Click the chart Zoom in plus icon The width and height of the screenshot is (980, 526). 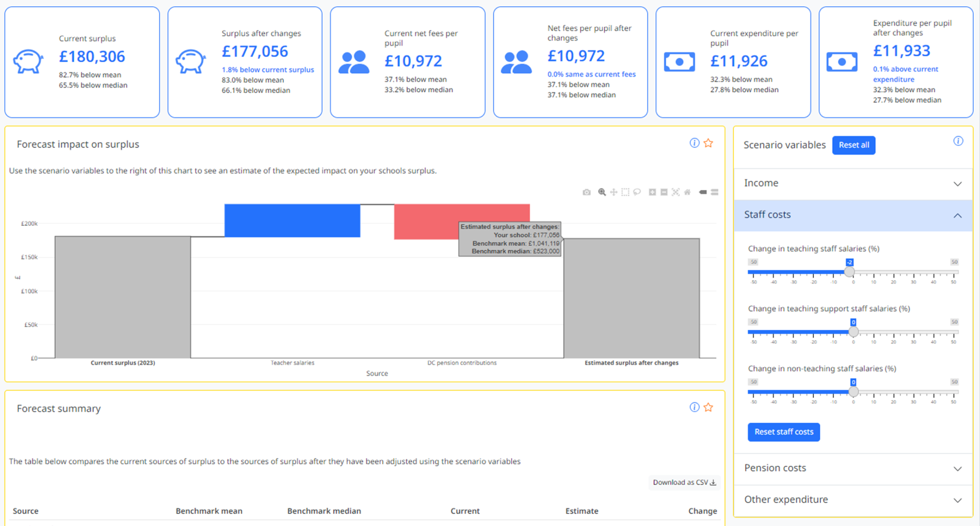click(x=652, y=192)
